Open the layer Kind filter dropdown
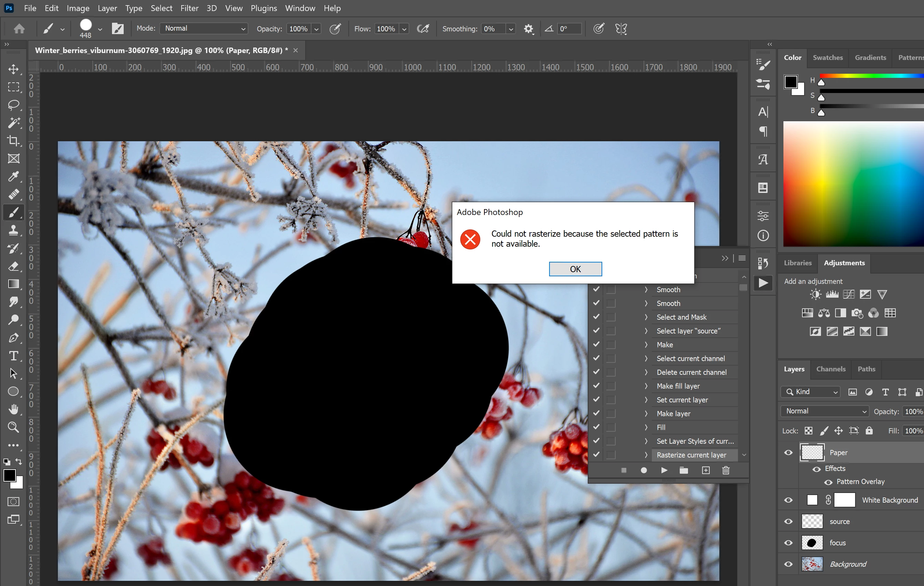Screen dimensions: 924x586 click(810, 392)
